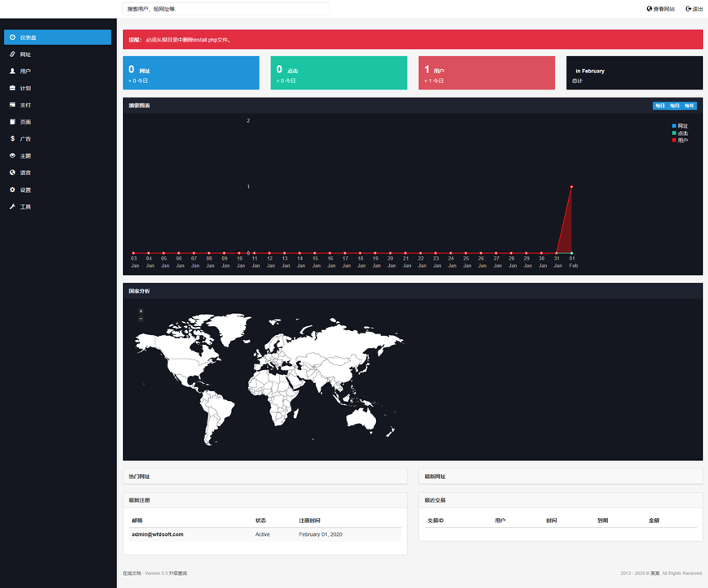Toggle the red 用户 legend swatch

tap(674, 141)
